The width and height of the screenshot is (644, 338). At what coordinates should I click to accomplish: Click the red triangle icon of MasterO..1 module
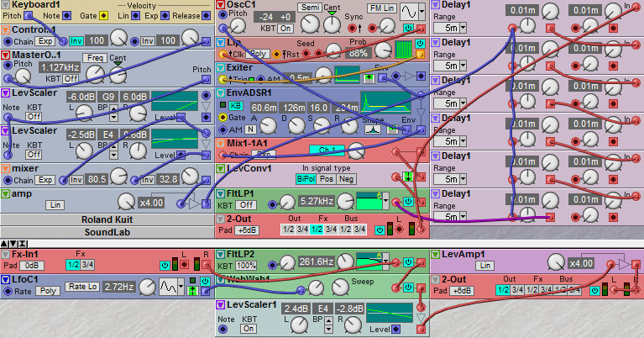pos(5,55)
